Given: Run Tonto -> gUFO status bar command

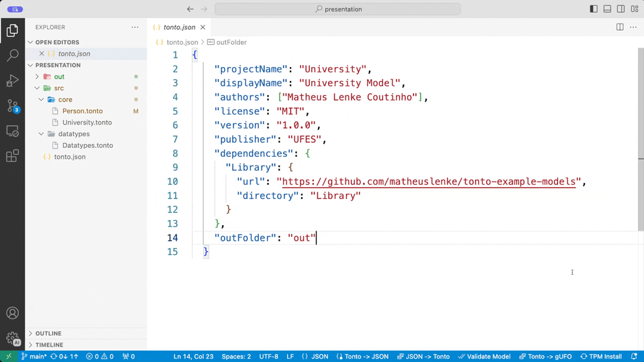Looking at the screenshot, I should pyautogui.click(x=545, y=356).
